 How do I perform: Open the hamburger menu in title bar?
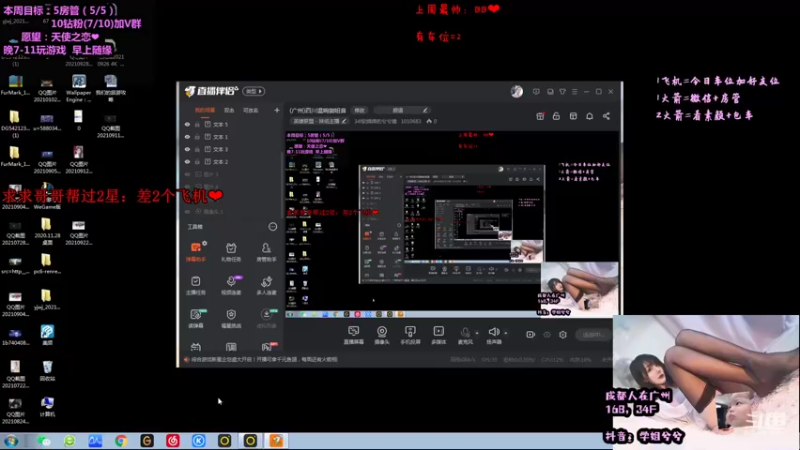pyautogui.click(x=574, y=92)
